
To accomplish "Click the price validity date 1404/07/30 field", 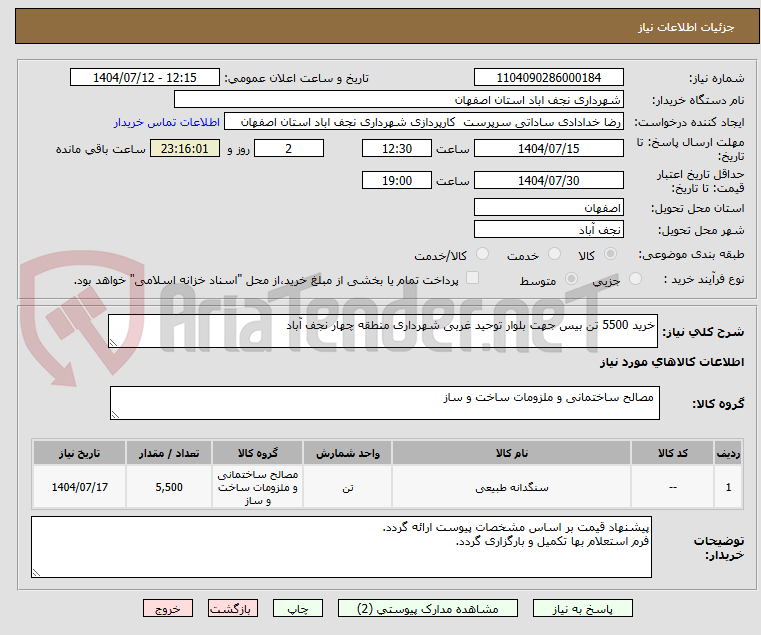I will 548,181.
